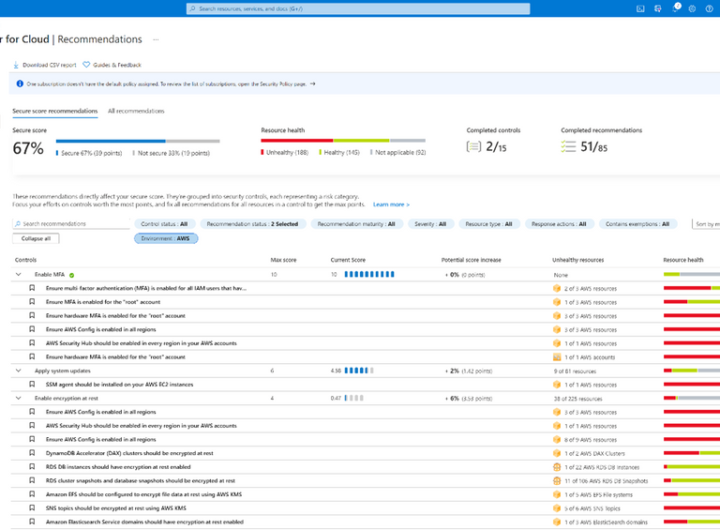Bookmark the Amazon Elasticsearch recommendation
Viewport: 720px width, 530px height.
click(32, 522)
